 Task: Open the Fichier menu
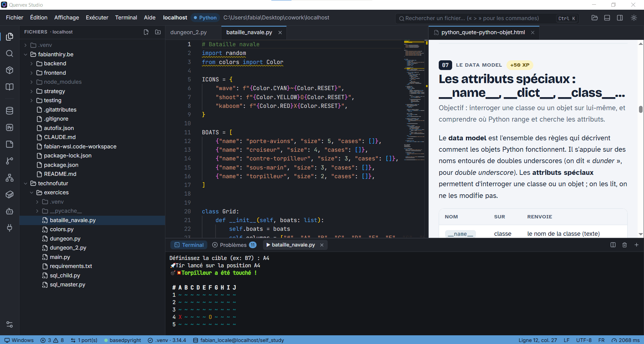point(14,17)
